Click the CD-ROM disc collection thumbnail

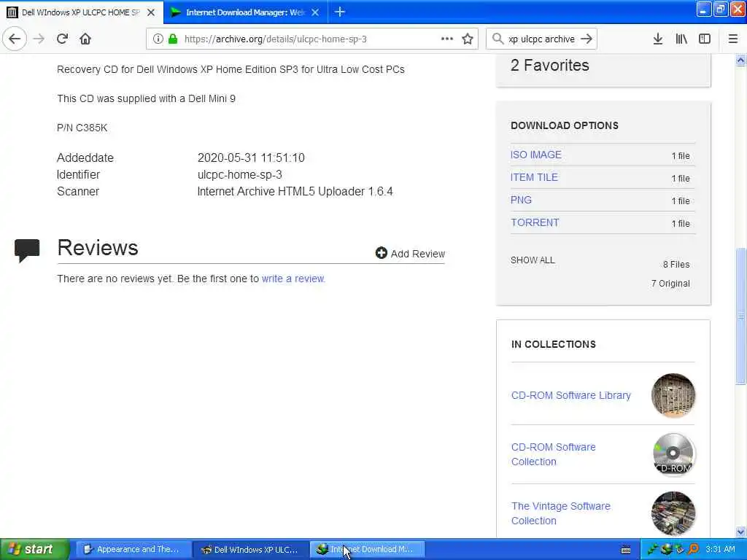pyautogui.click(x=673, y=454)
